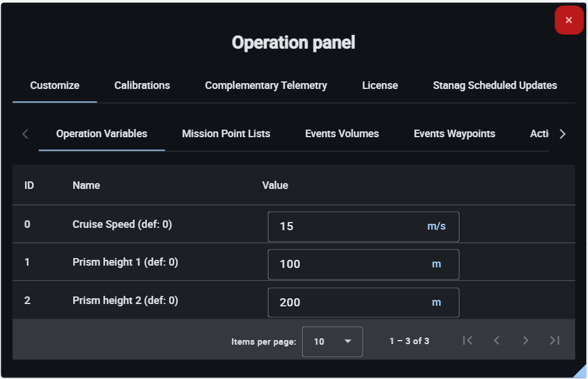The image size is (588, 379).
Task: Open the Complementary Telemetry tab
Action: click(x=266, y=85)
